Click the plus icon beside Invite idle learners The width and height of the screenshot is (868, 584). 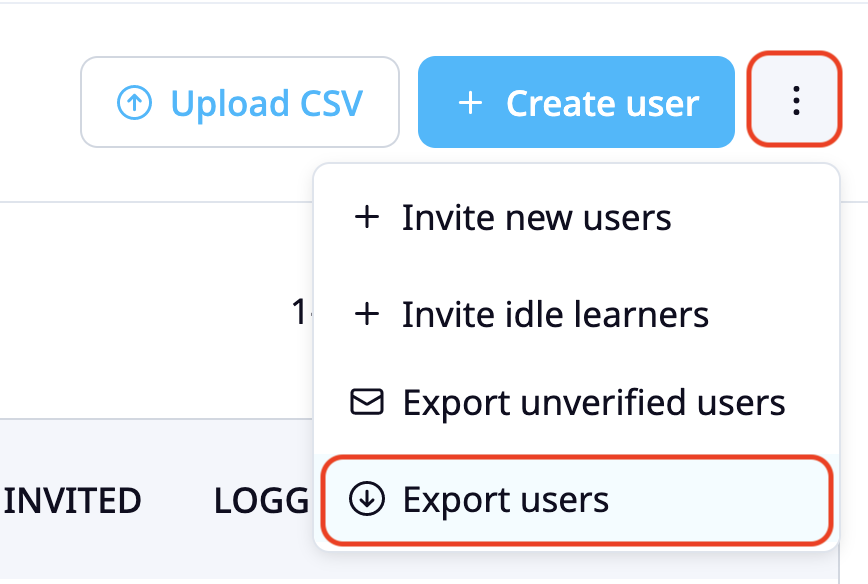(366, 314)
